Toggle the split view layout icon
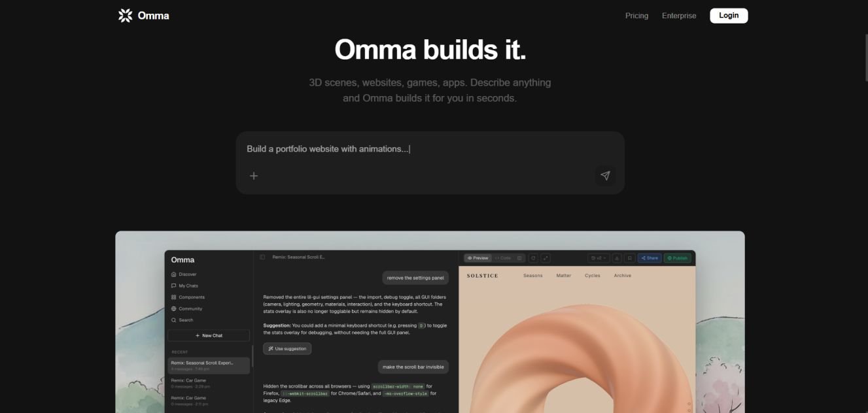The image size is (868, 413). [519, 258]
